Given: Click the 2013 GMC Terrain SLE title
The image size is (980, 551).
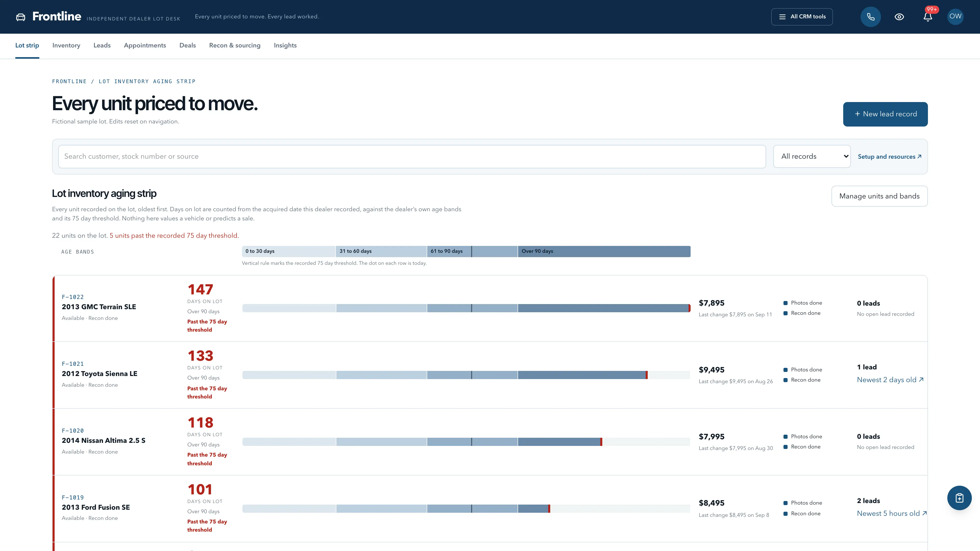Looking at the screenshot, I should click(x=99, y=307).
